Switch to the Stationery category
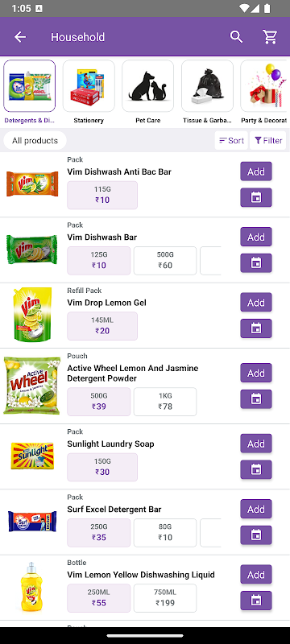Screen dimensions: 290x644 pyautogui.click(x=89, y=92)
